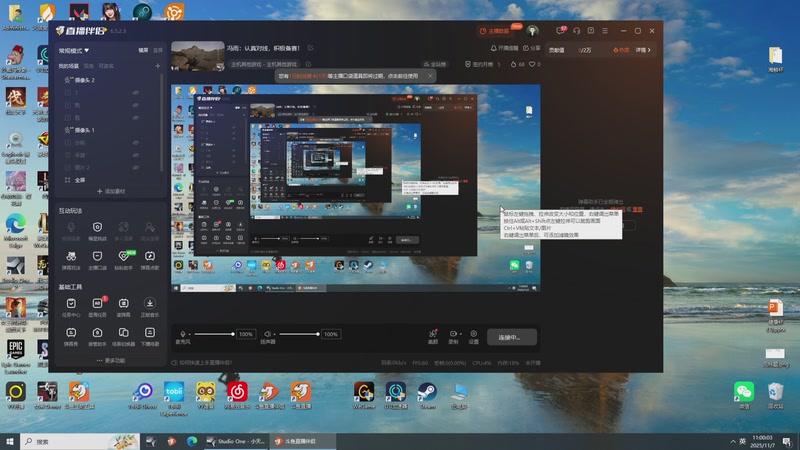Click the 开播提醒 bell icon

tap(493, 48)
